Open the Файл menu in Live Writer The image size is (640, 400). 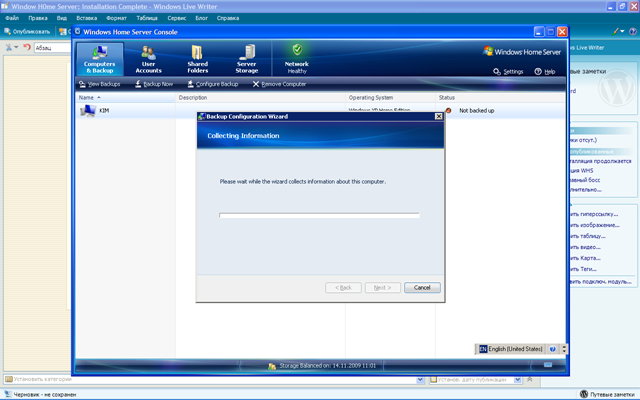[12, 18]
